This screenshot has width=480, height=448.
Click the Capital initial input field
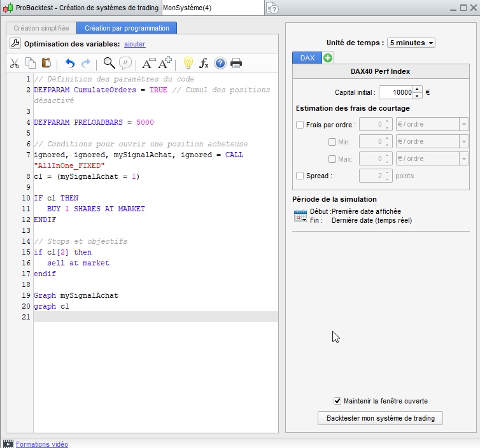tap(395, 92)
